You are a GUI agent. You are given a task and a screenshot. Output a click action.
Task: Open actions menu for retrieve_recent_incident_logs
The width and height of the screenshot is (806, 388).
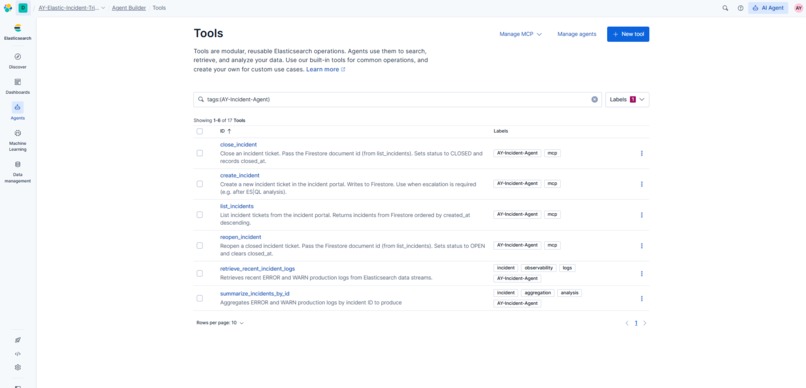click(642, 273)
